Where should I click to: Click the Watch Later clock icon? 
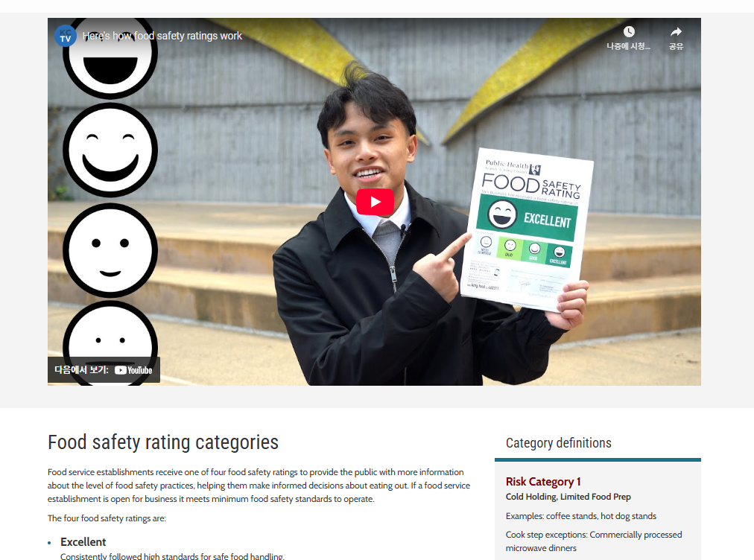629,32
